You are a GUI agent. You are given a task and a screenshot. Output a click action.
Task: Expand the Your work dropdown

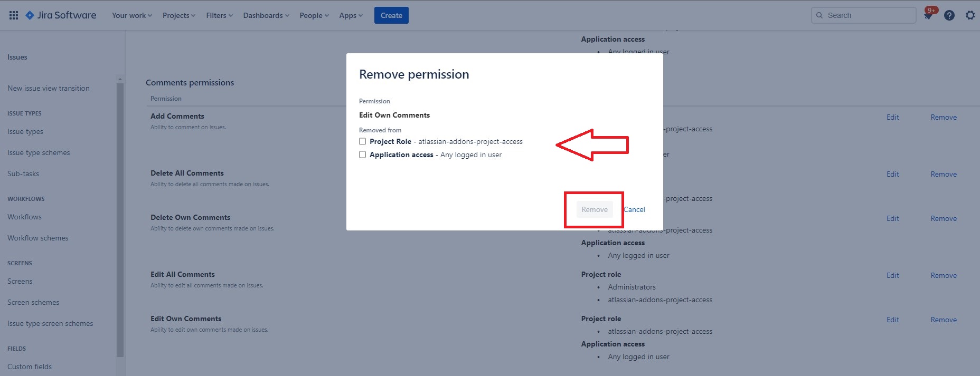point(131,15)
